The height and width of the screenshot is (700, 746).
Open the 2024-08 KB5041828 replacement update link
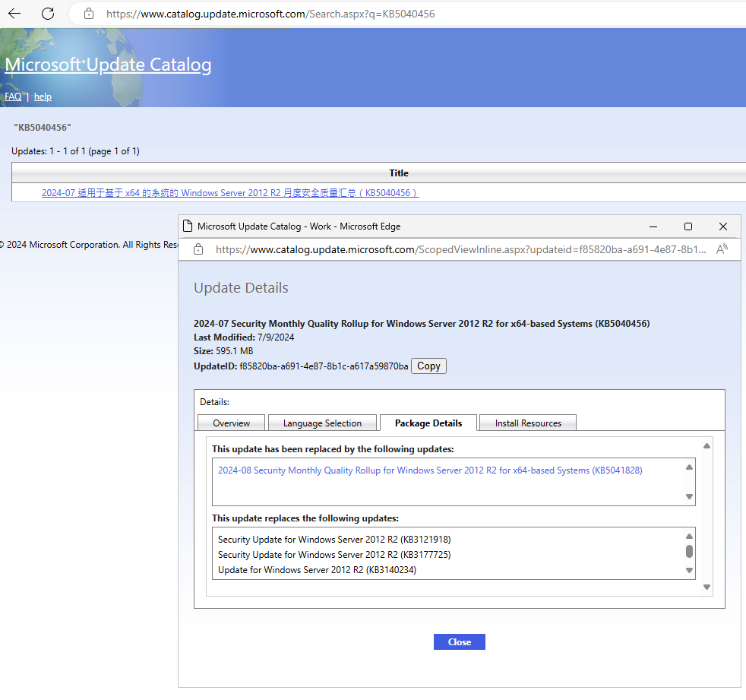[x=430, y=470]
